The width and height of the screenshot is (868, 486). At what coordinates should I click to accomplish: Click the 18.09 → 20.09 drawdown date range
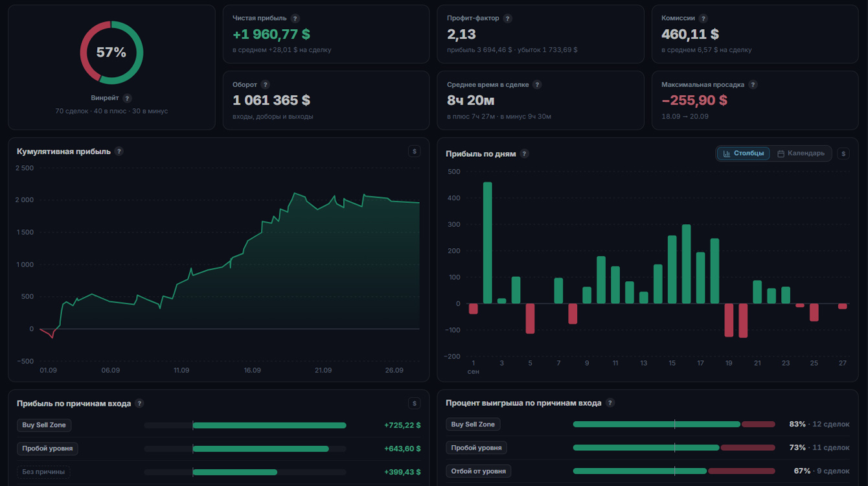pos(685,117)
